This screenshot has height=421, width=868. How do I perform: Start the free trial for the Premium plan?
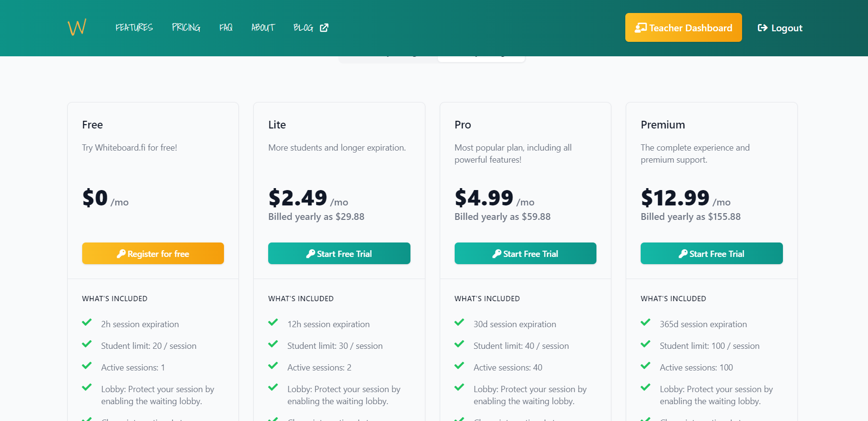[x=711, y=254]
